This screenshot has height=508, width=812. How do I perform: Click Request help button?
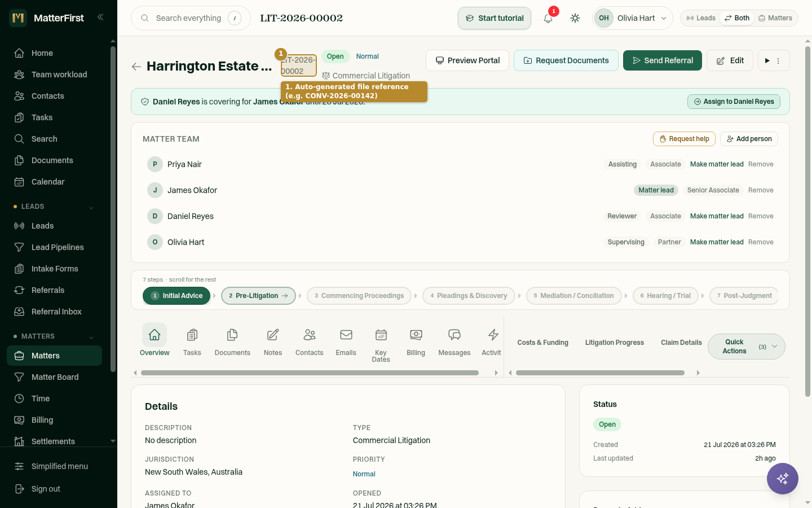pyautogui.click(x=684, y=139)
